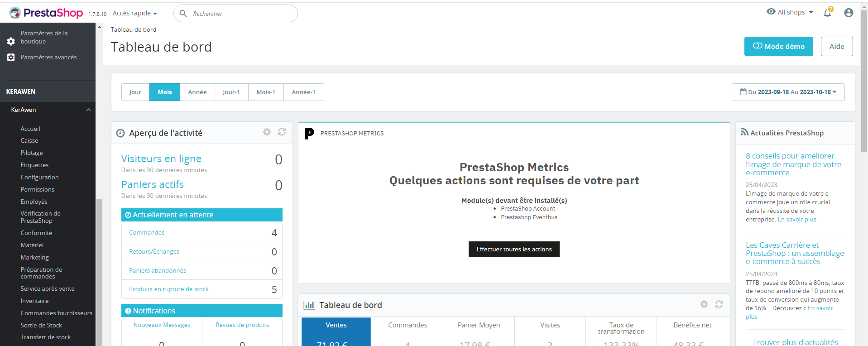
Task: Select the Année period tab
Action: [197, 92]
